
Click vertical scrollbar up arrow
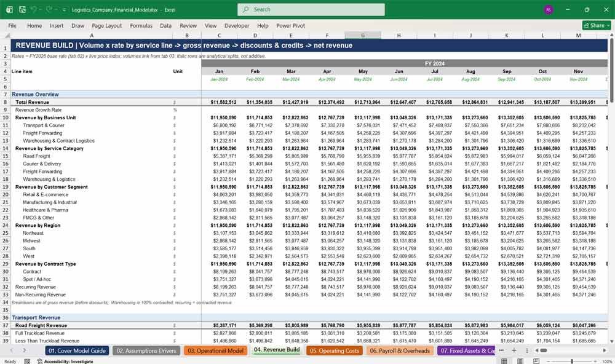click(611, 35)
